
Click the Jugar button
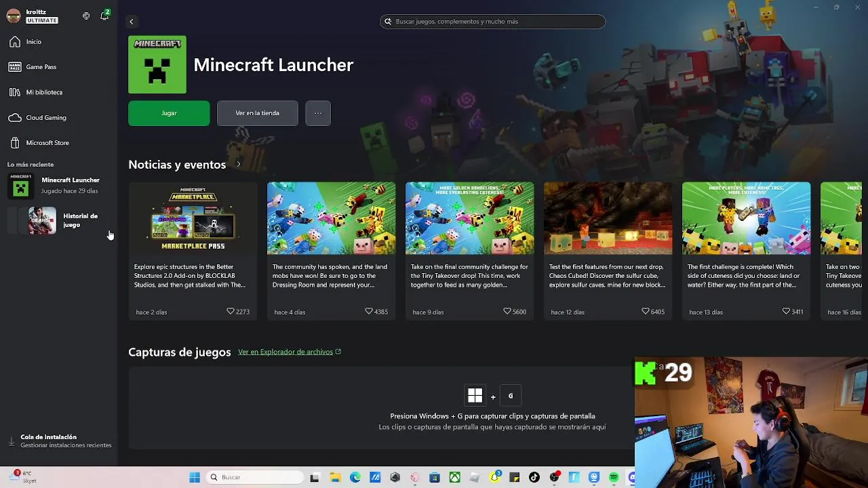[x=169, y=113]
